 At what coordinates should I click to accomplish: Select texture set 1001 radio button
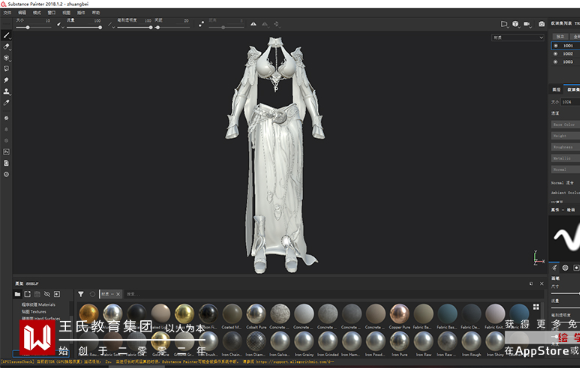(x=556, y=46)
